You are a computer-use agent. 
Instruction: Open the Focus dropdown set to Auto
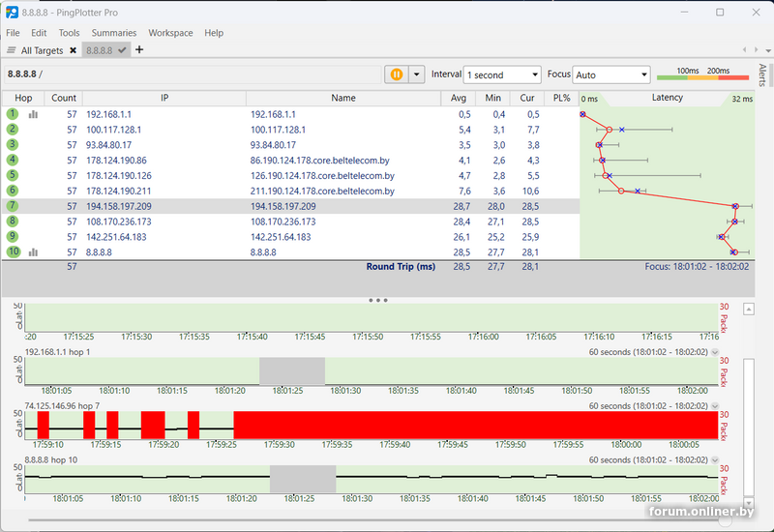611,75
